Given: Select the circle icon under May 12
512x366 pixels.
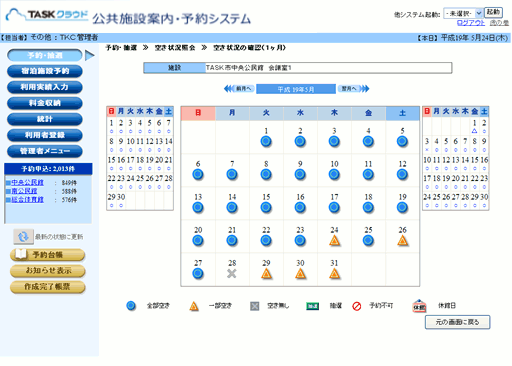Looking at the screenshot, I should coord(402,174).
